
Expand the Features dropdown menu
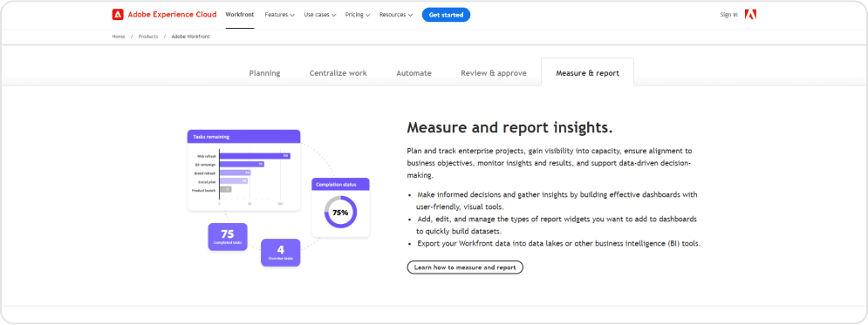pos(279,15)
